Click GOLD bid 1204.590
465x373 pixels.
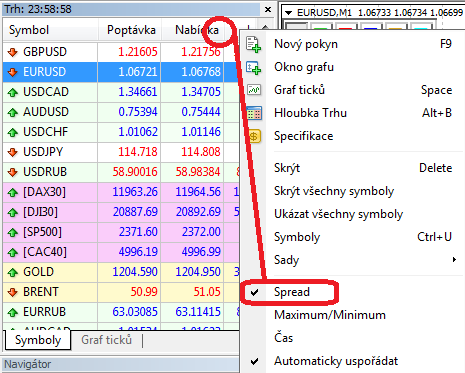(135, 272)
